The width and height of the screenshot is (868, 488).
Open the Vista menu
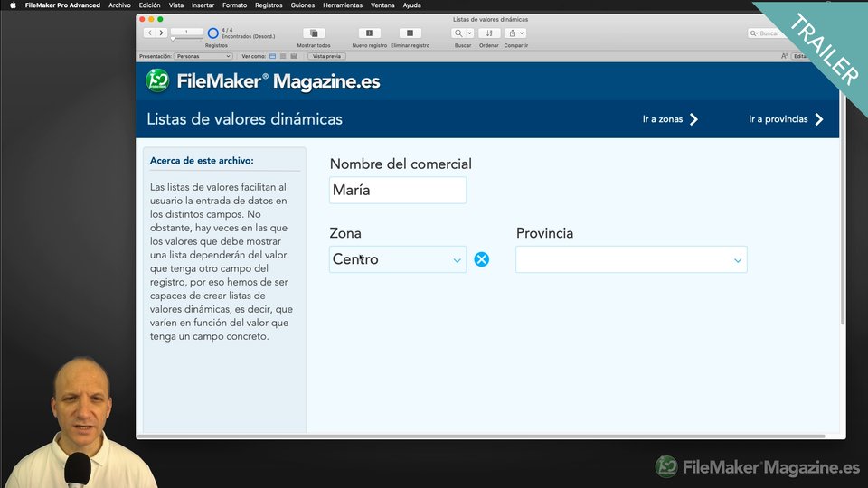coord(176,5)
